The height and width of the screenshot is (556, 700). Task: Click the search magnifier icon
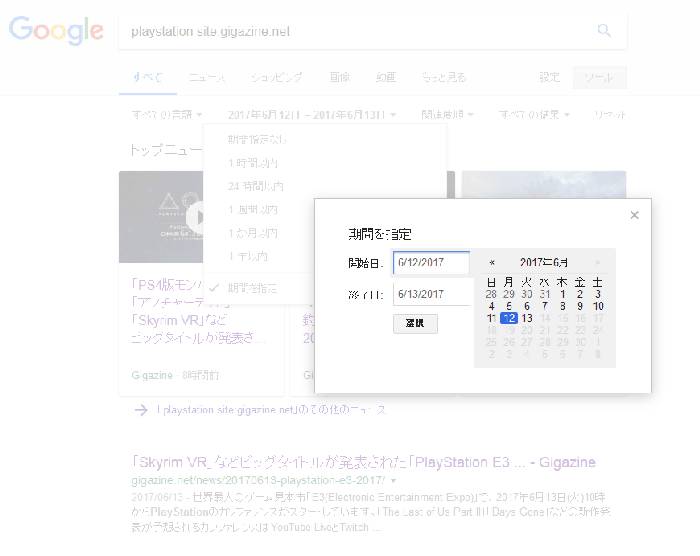pyautogui.click(x=604, y=31)
